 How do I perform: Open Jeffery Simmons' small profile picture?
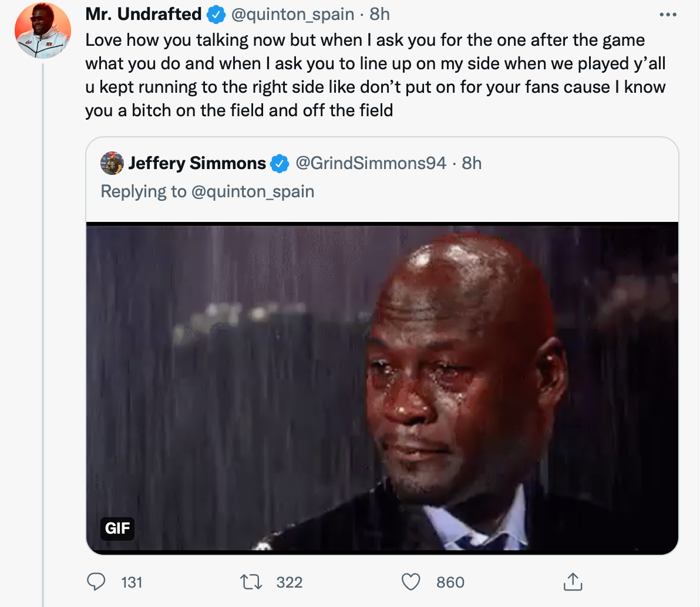(112, 163)
